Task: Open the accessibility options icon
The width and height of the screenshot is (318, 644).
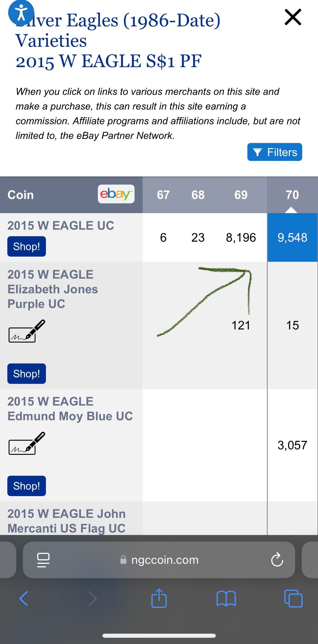Action: pyautogui.click(x=21, y=13)
